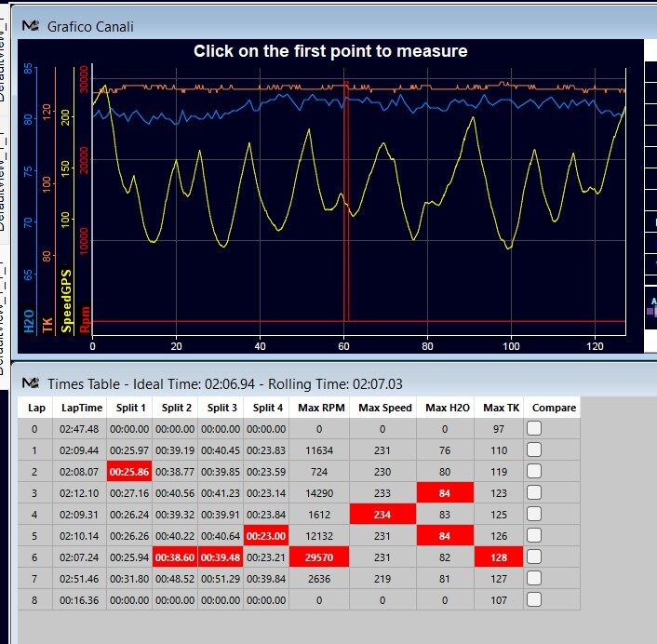The image size is (657, 644).
Task: Check the Compare box for lap 5
Action: pos(534,535)
